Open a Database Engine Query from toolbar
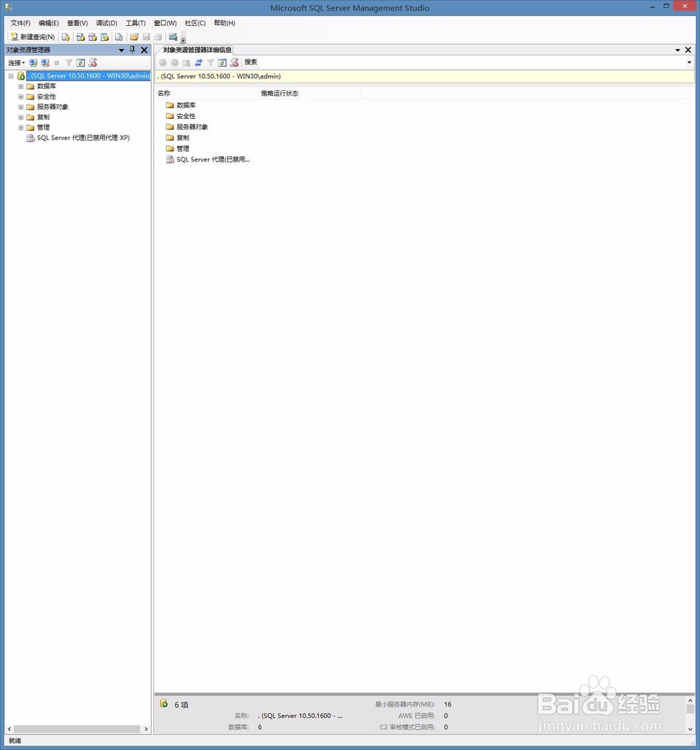Viewport: 700px width, 750px height. 66,37
